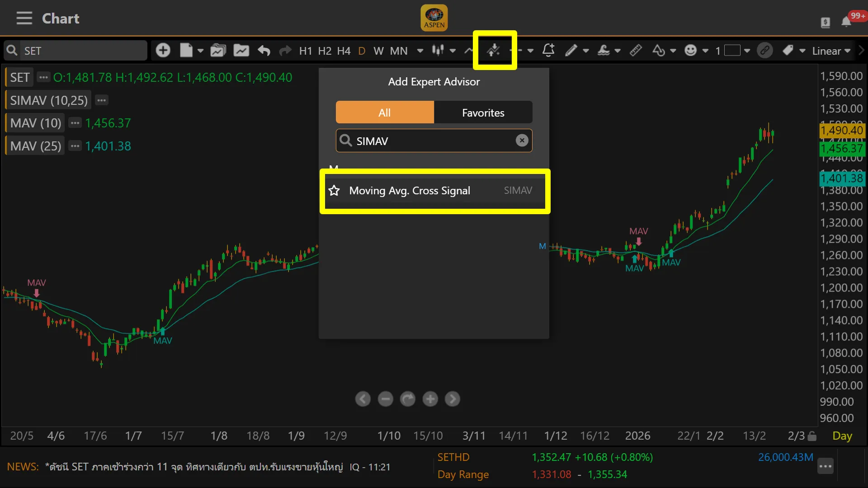The height and width of the screenshot is (488, 868).
Task: Click the undo arrow in toolbar
Action: click(x=264, y=51)
